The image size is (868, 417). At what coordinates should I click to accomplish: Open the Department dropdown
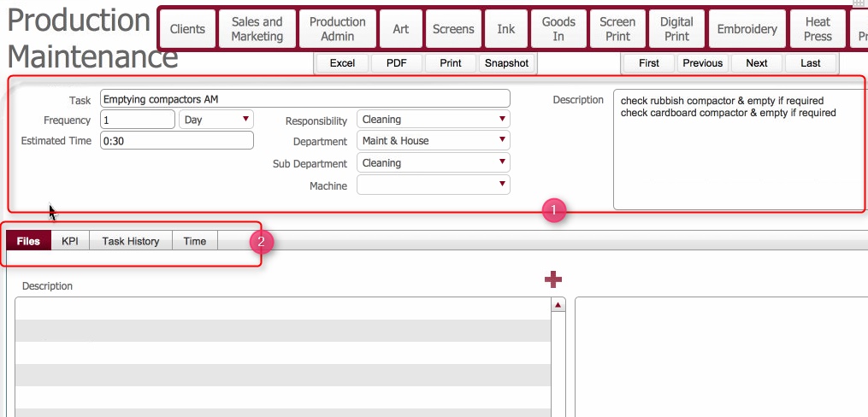(433, 141)
